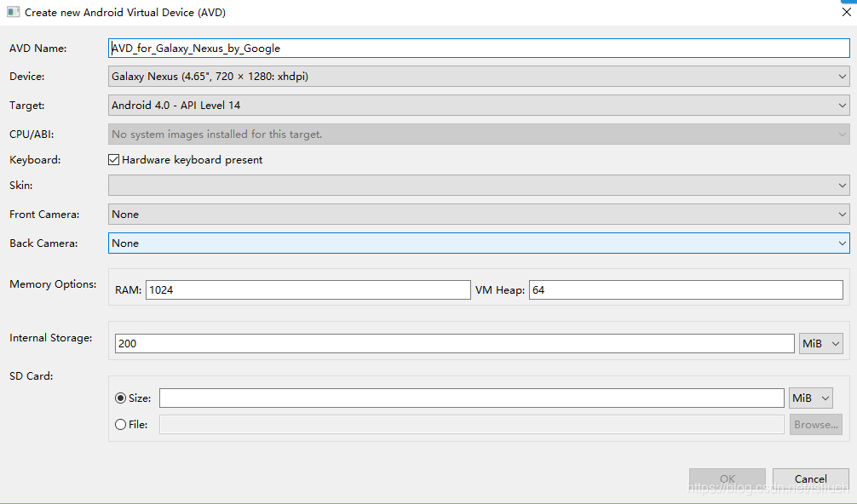
Task: Click the 'Internal Storage:' label
Action: [x=51, y=338]
